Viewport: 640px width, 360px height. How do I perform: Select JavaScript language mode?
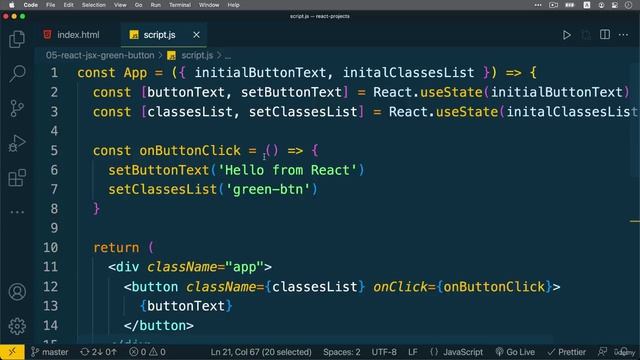(x=456, y=352)
